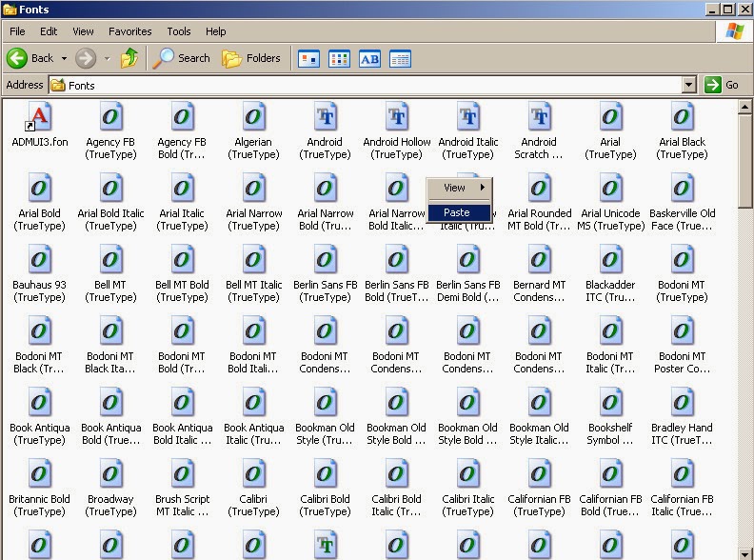754x560 pixels.
Task: Select Arial Rounded MT Bold font
Action: click(539, 202)
